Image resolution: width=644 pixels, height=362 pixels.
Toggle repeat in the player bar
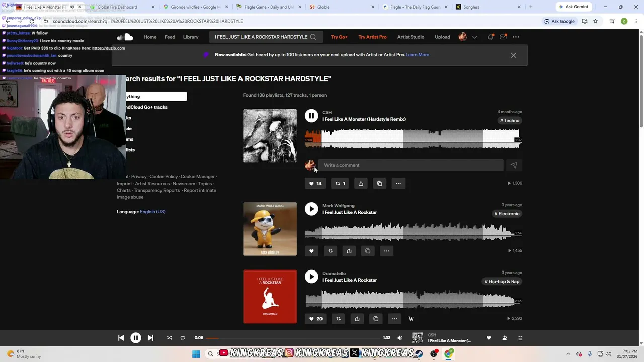click(x=183, y=338)
